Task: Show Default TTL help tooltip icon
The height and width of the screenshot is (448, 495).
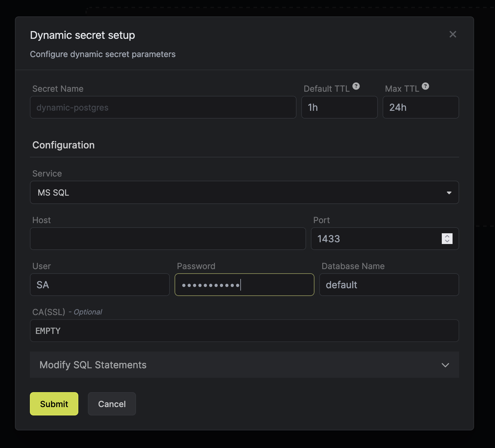Action: point(356,86)
